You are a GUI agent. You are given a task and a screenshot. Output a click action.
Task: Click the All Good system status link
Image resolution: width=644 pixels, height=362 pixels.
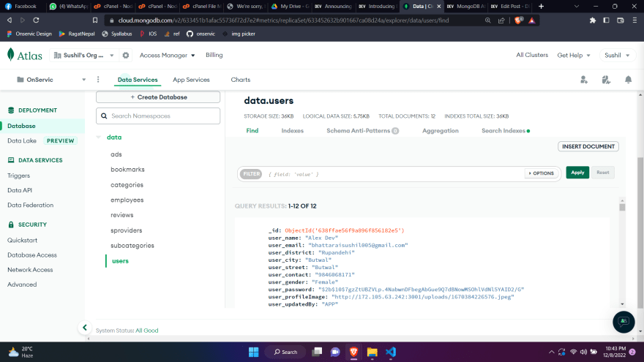[x=146, y=331]
